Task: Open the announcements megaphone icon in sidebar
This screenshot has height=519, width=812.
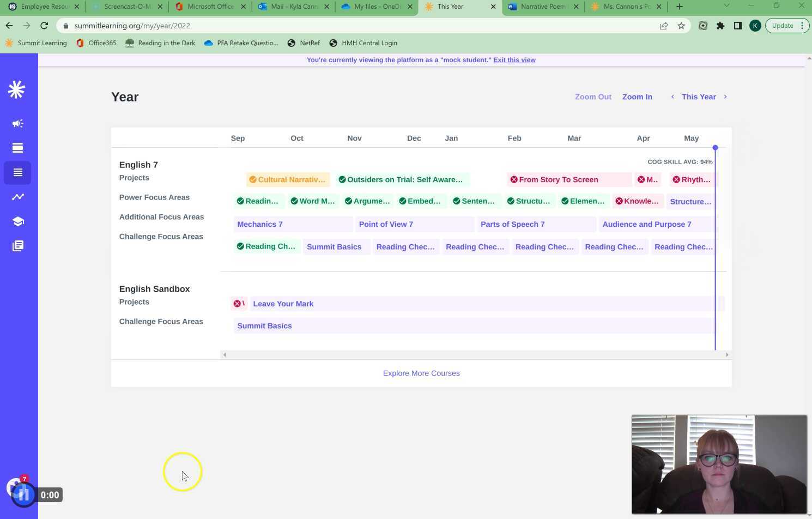Action: (x=18, y=124)
